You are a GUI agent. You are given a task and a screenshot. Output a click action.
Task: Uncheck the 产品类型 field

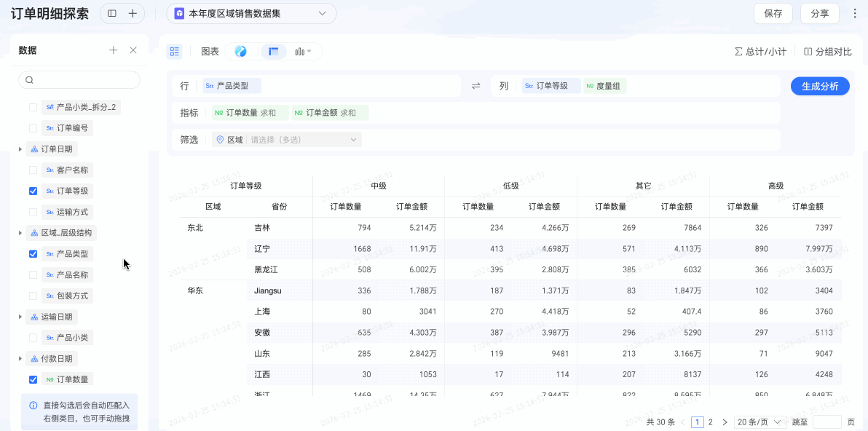pos(33,254)
